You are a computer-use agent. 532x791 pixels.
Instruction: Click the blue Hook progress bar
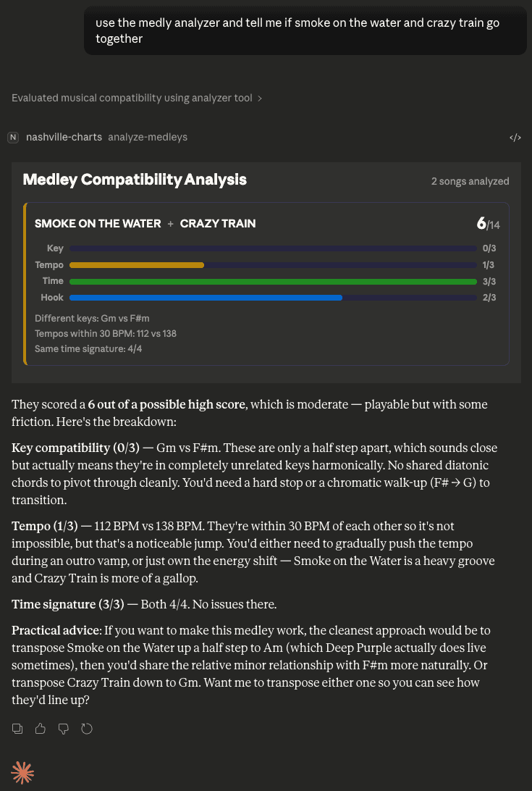206,298
